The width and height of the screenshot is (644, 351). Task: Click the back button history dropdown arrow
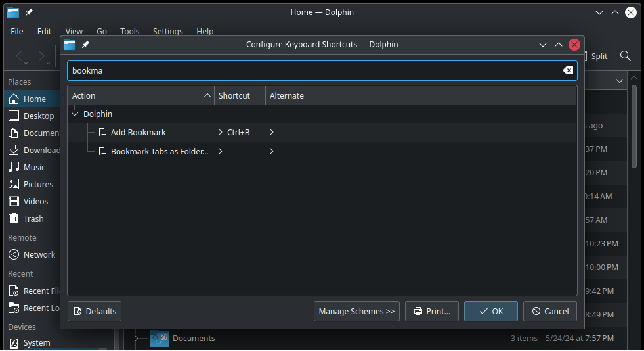(x=26, y=64)
